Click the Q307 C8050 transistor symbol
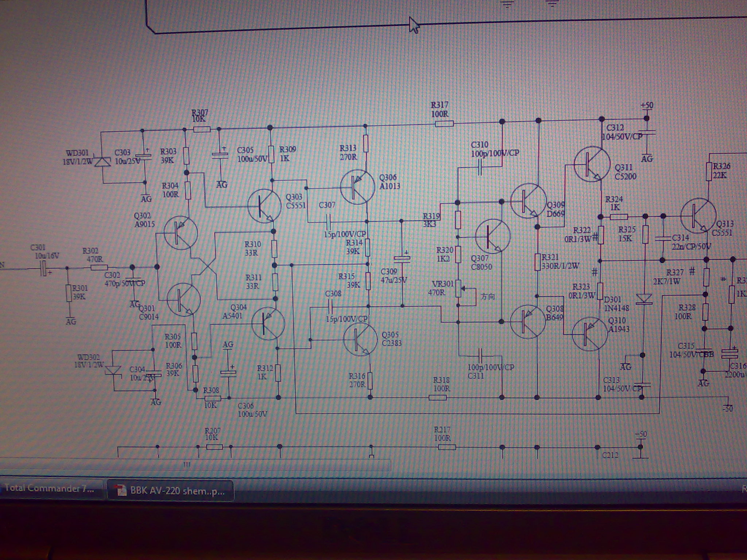The width and height of the screenshot is (747, 560). [492, 236]
